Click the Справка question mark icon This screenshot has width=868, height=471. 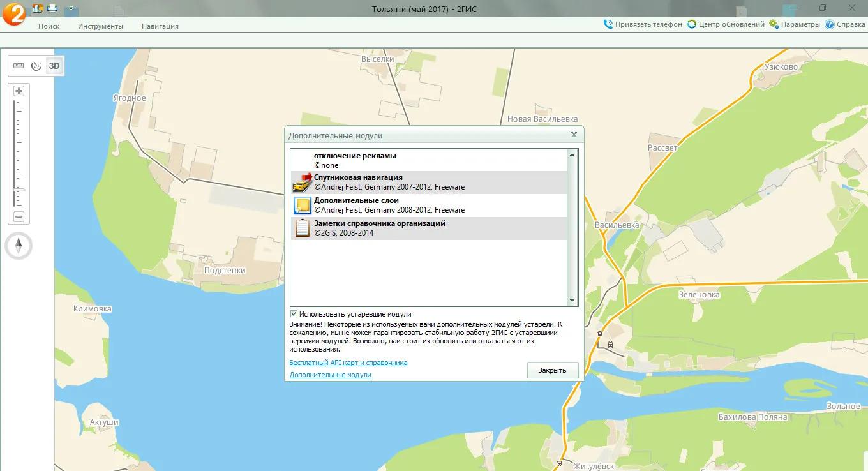[x=830, y=24]
